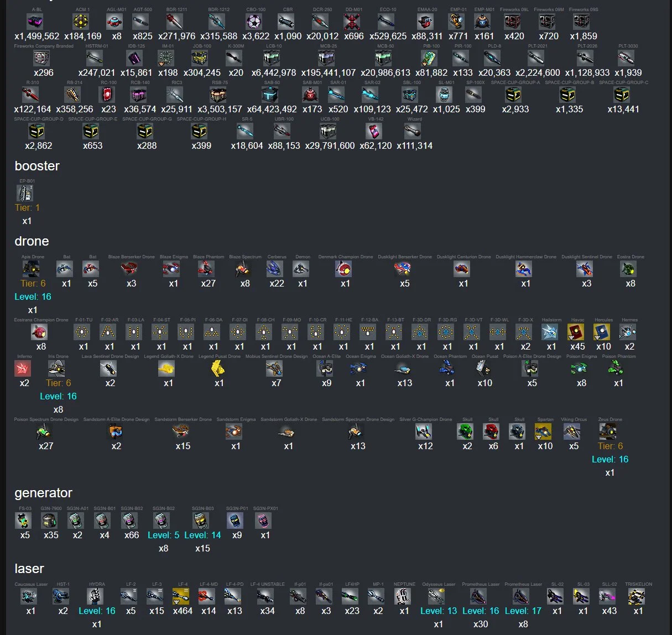Click the Hercules drone design icon

602,331
